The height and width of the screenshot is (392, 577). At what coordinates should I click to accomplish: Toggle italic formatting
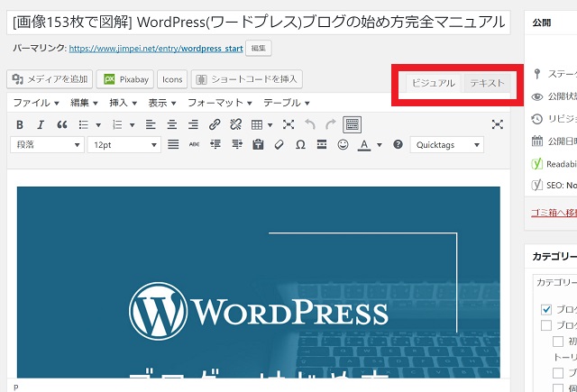41,124
